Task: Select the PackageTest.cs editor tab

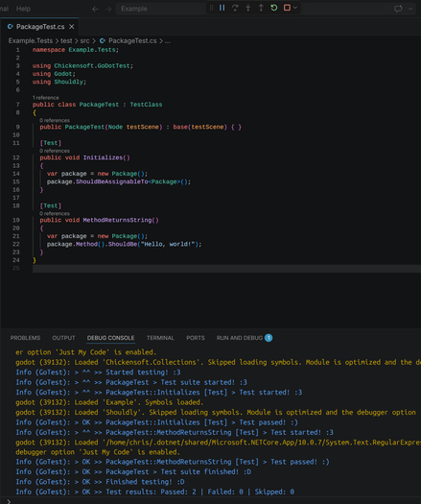Action: click(40, 27)
